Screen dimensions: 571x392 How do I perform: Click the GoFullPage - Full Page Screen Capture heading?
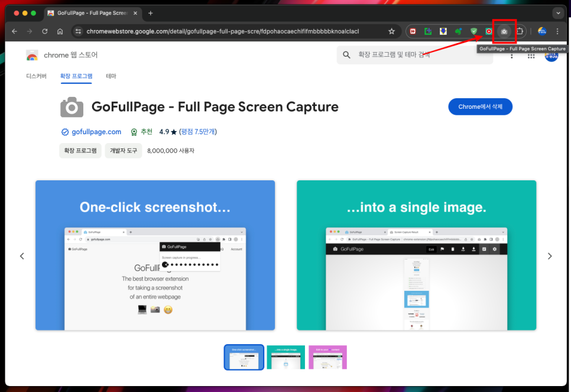tap(215, 107)
